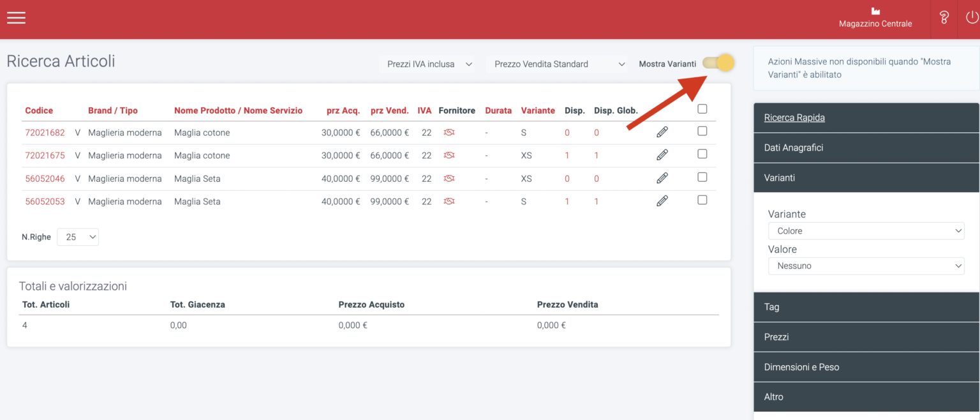
Task: Disable the Mostra Varianti toggle
Action: pos(718,63)
